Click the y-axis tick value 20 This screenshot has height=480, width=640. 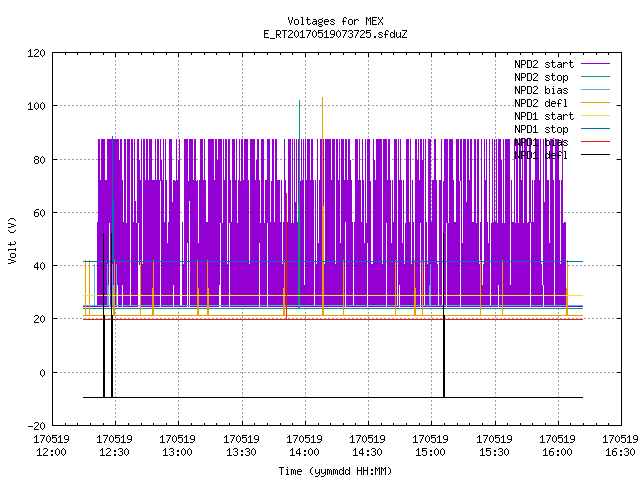point(39,319)
